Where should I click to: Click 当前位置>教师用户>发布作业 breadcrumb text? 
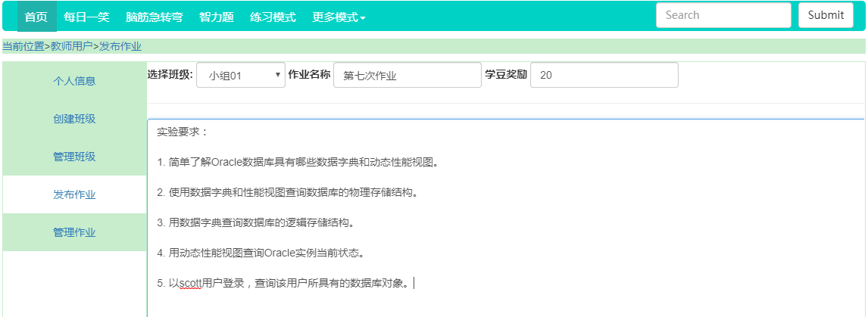(x=72, y=46)
